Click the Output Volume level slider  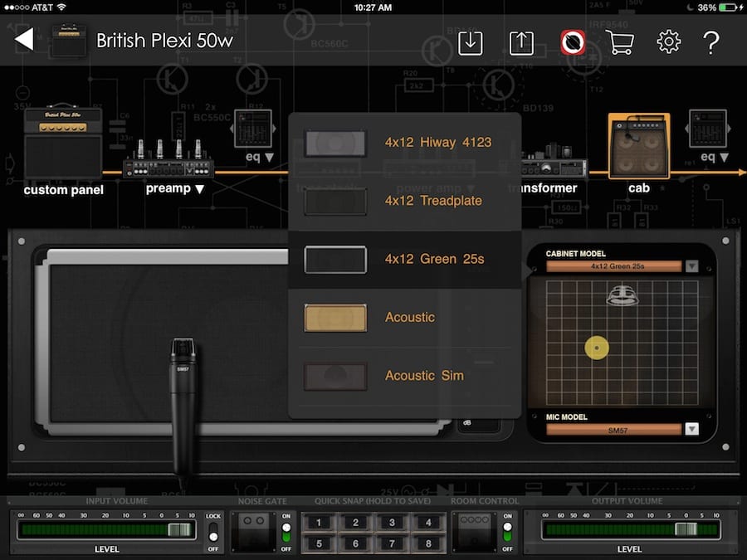point(630,530)
